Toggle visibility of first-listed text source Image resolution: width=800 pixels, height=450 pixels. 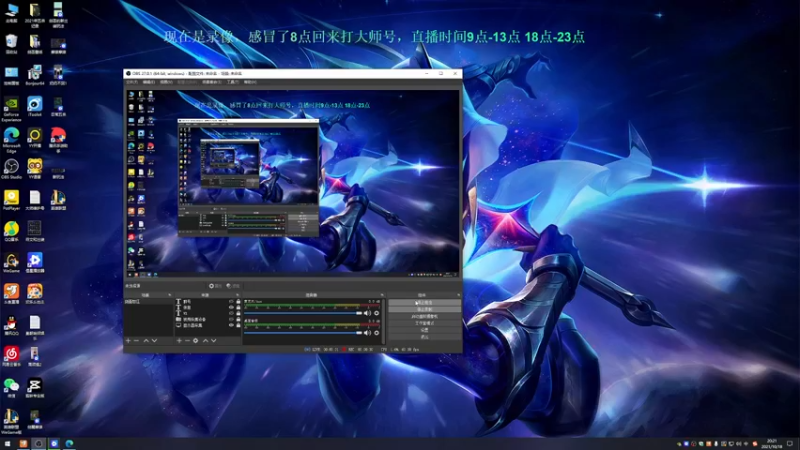[231, 302]
